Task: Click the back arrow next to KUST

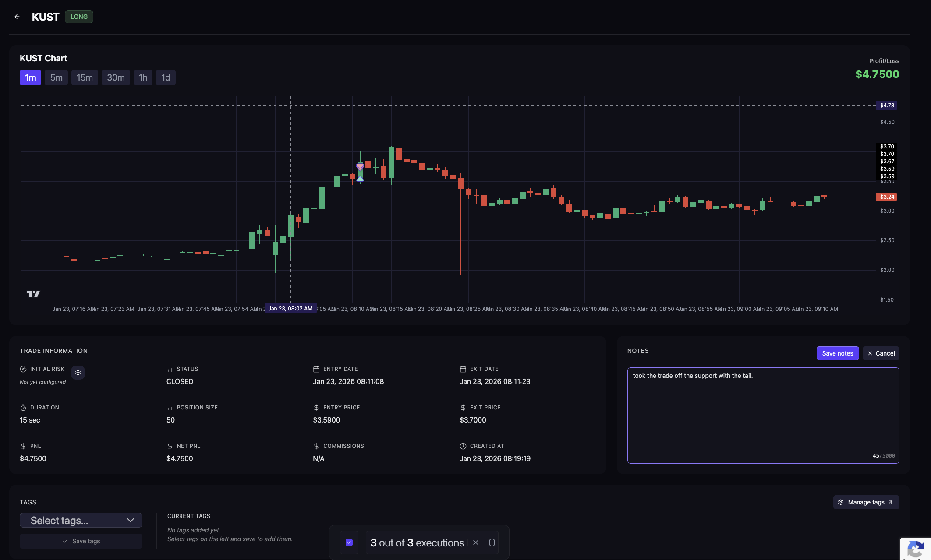Action: (x=17, y=17)
